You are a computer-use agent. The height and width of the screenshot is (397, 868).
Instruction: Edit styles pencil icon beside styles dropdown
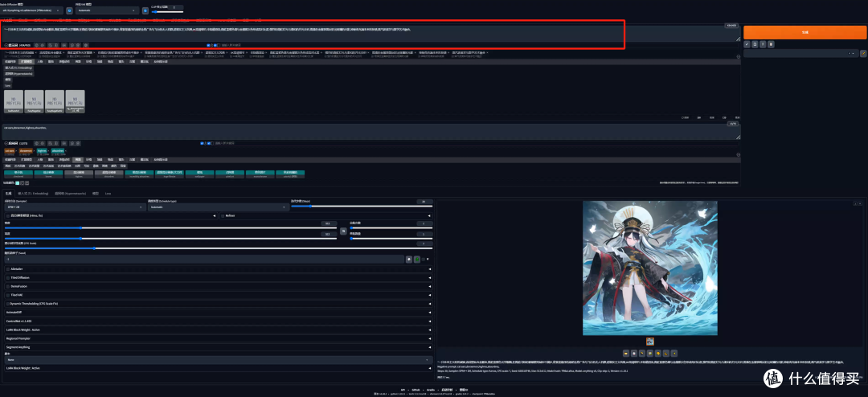[863, 54]
